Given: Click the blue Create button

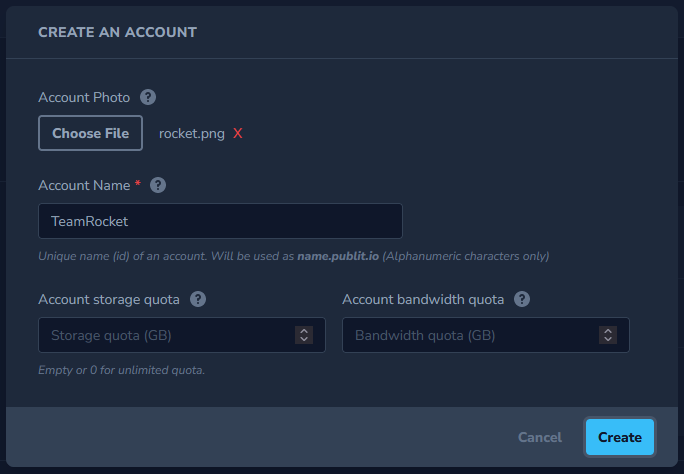Looking at the screenshot, I should pyautogui.click(x=620, y=437).
